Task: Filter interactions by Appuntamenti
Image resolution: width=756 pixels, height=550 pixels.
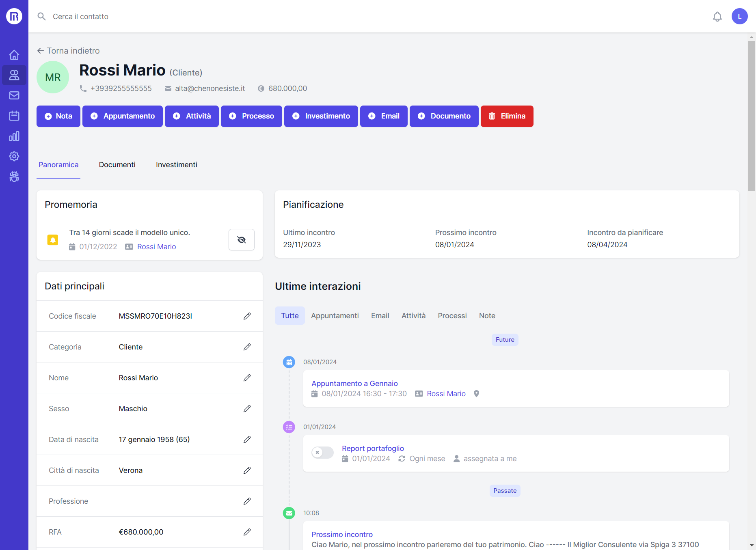Action: click(x=335, y=316)
